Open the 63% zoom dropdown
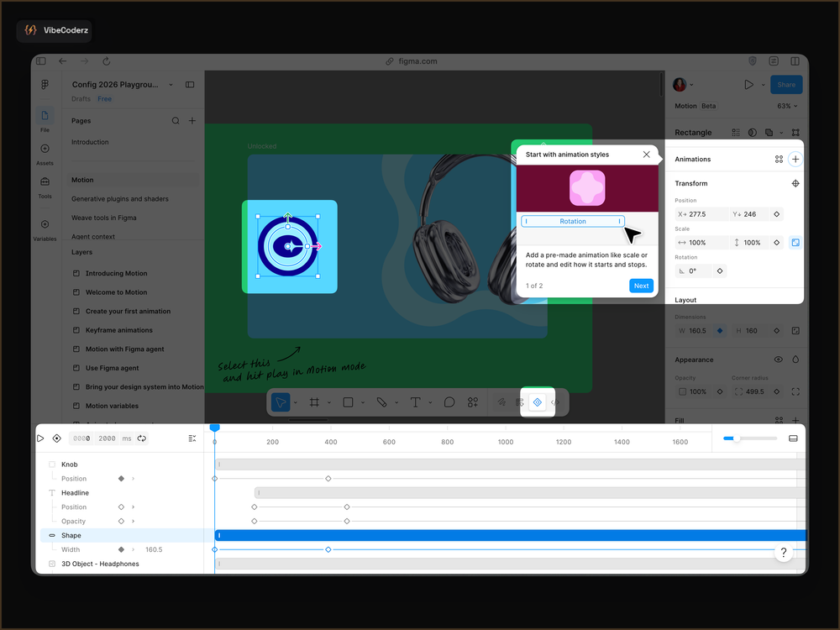Screen dimensions: 840x630 point(787,106)
